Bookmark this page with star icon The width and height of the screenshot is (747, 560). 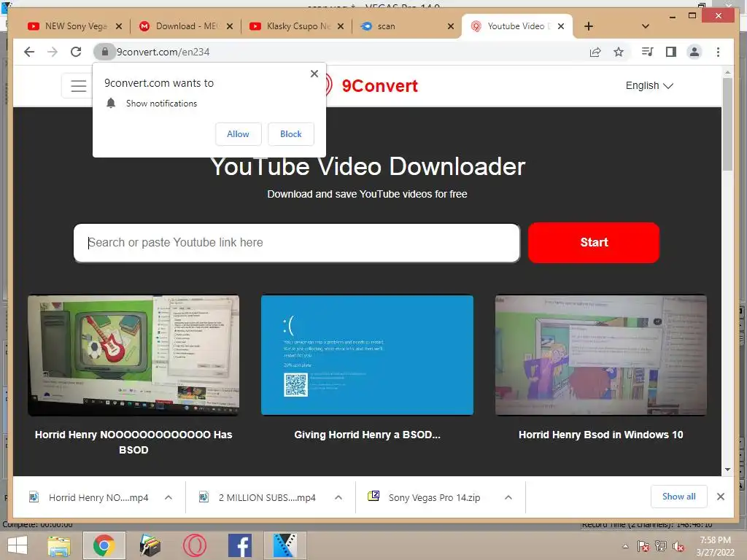point(619,52)
